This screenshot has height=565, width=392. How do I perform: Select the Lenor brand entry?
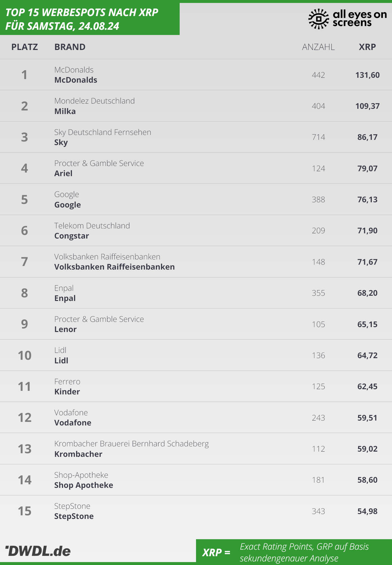(x=65, y=329)
